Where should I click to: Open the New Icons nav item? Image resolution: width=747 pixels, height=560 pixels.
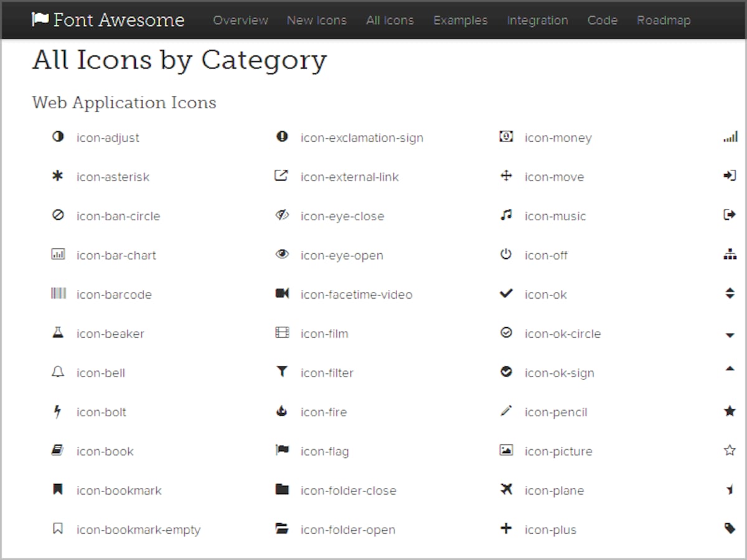point(316,20)
